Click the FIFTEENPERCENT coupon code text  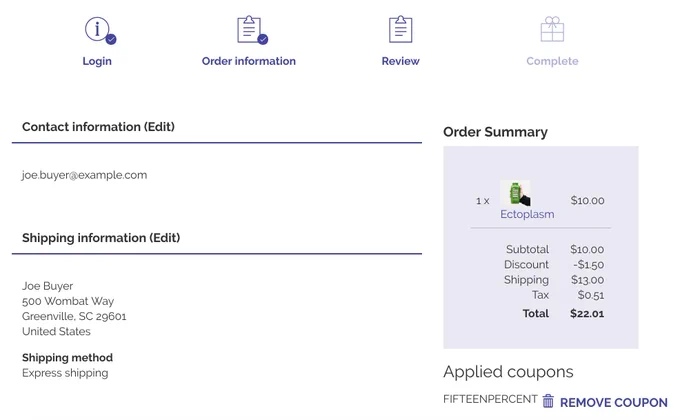[x=490, y=399]
